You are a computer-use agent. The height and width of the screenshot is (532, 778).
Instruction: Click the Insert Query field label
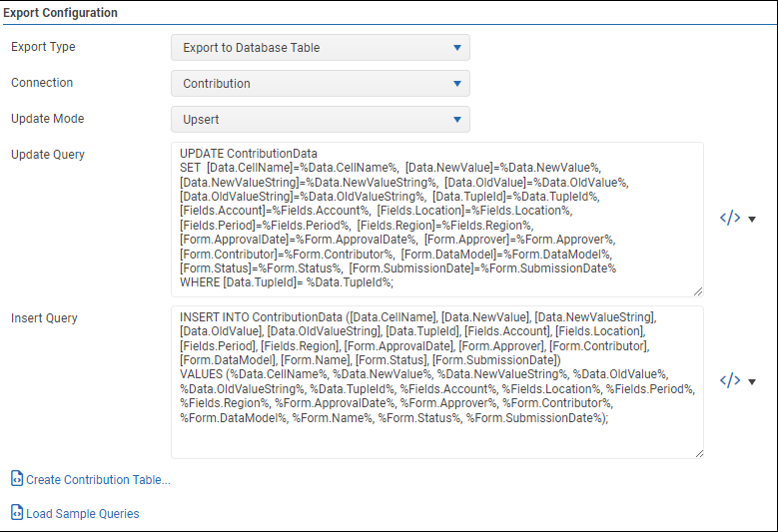44,318
